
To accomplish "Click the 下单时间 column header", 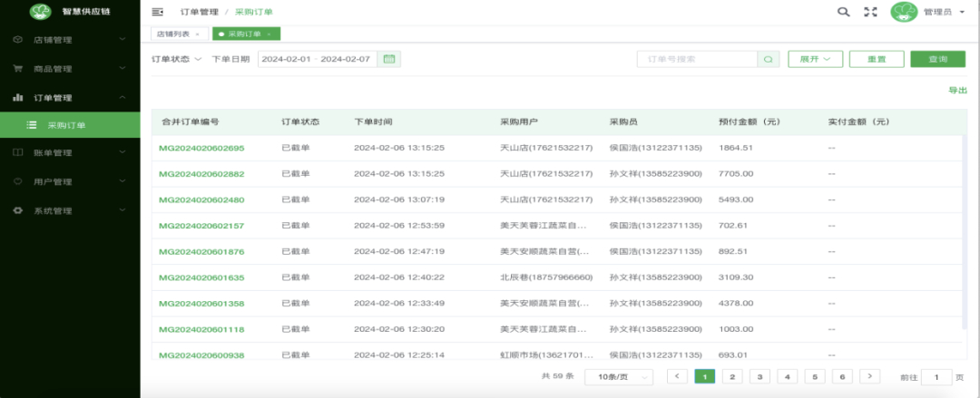I will [373, 121].
